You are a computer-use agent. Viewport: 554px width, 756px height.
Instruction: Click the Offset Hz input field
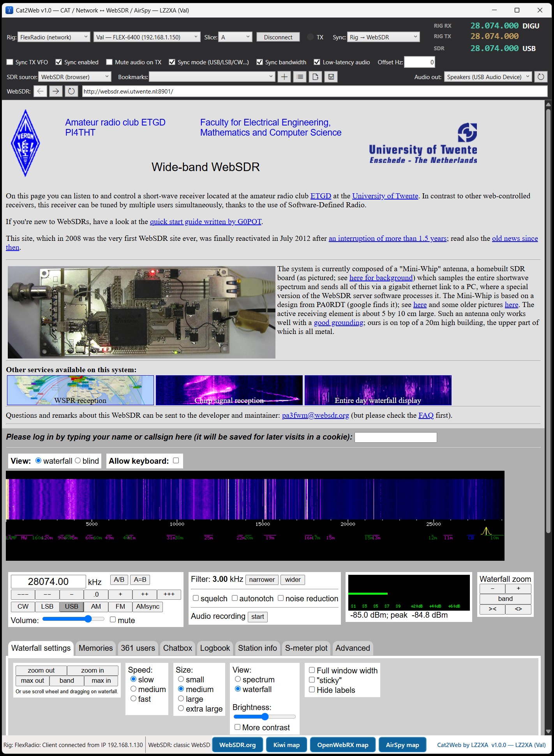click(x=420, y=62)
